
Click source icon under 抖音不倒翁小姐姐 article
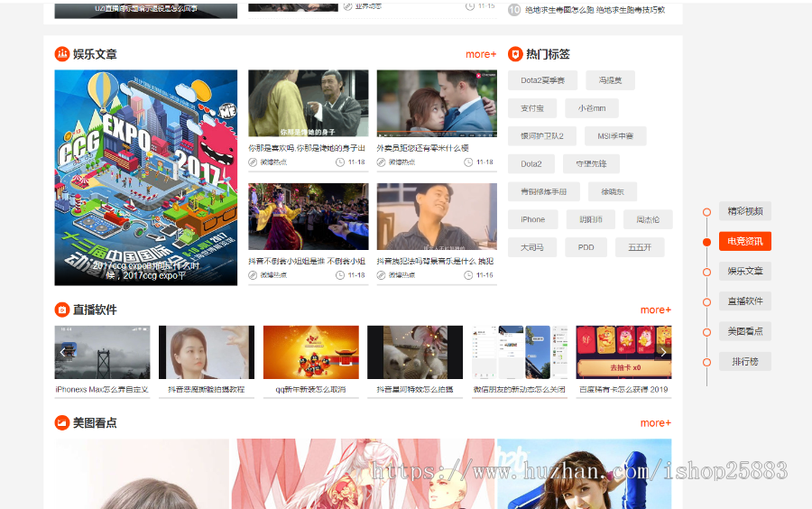point(253,275)
